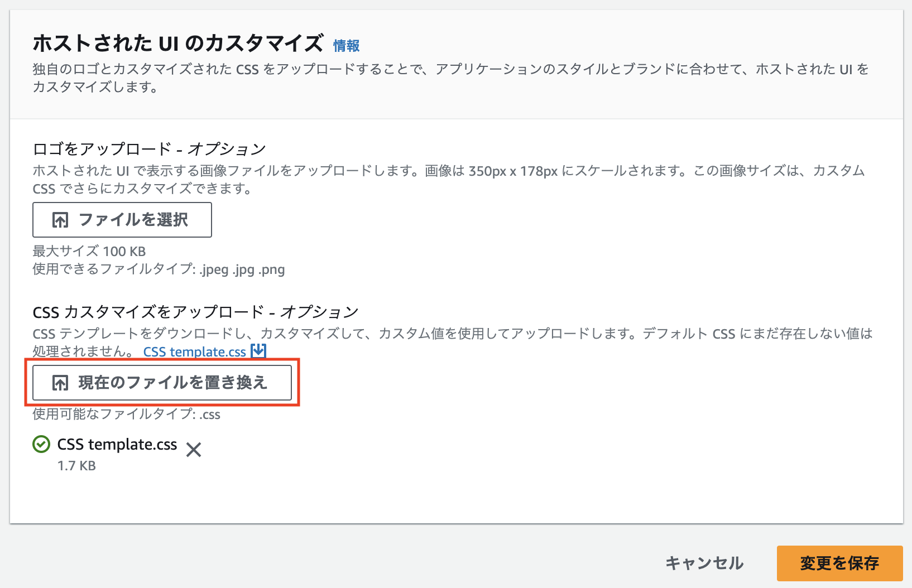Cancel editing via キャンセル
The height and width of the screenshot is (588, 912).
pyautogui.click(x=704, y=563)
